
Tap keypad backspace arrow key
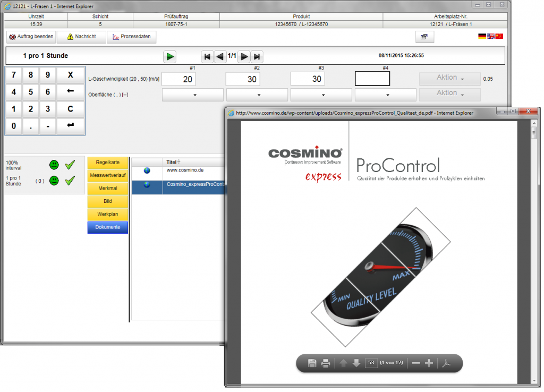pos(71,91)
